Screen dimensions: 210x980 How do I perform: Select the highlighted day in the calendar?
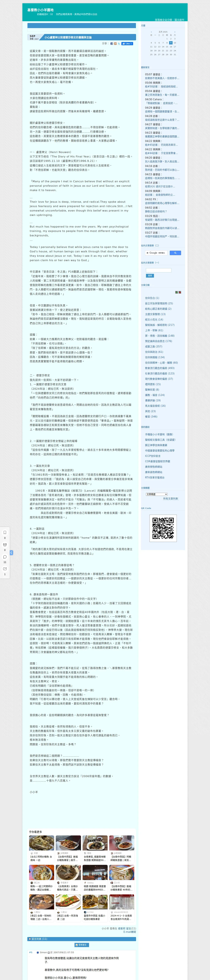171,43
